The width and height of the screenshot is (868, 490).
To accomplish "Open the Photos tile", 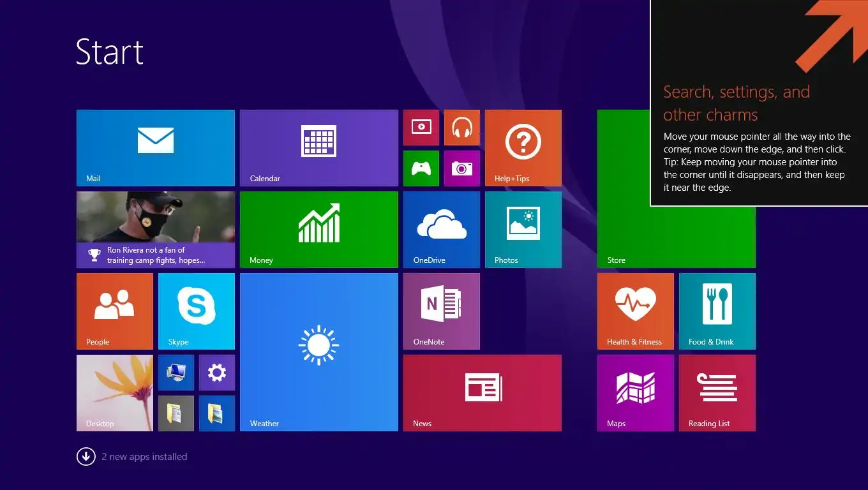I will click(523, 230).
